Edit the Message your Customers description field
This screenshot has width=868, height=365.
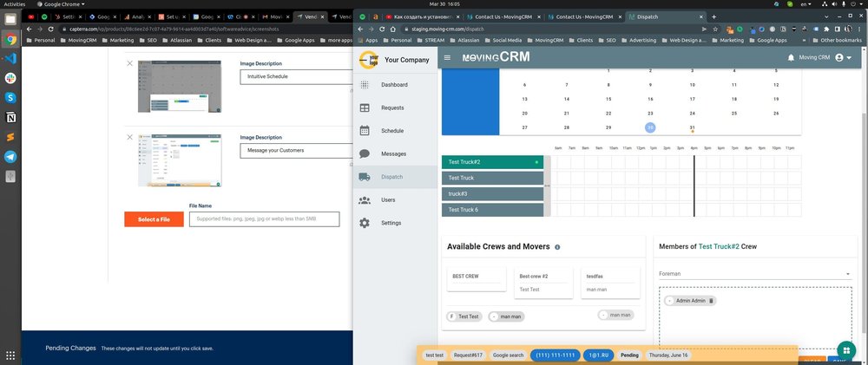click(x=296, y=151)
